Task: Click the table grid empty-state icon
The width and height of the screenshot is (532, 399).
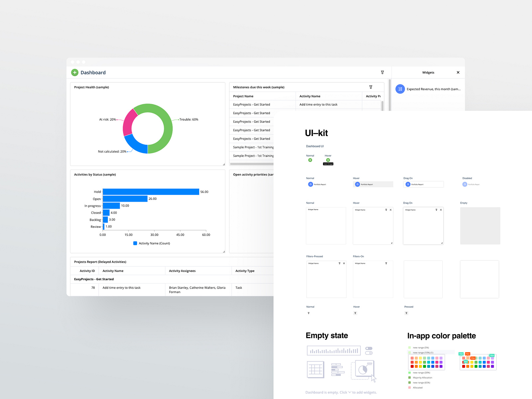Action: [315, 369]
